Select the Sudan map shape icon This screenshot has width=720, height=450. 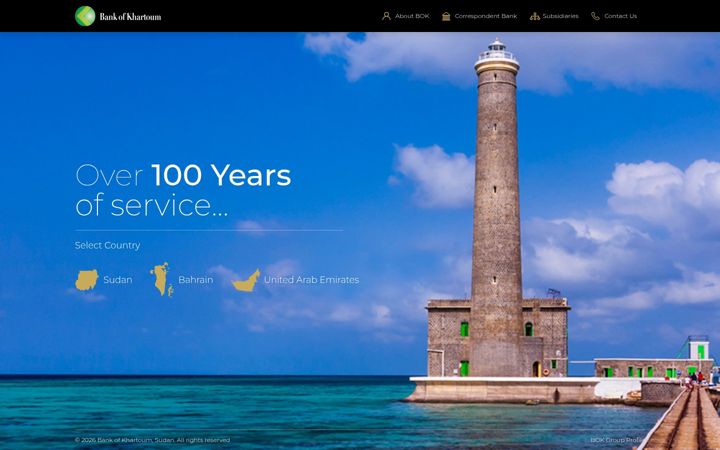click(x=87, y=280)
